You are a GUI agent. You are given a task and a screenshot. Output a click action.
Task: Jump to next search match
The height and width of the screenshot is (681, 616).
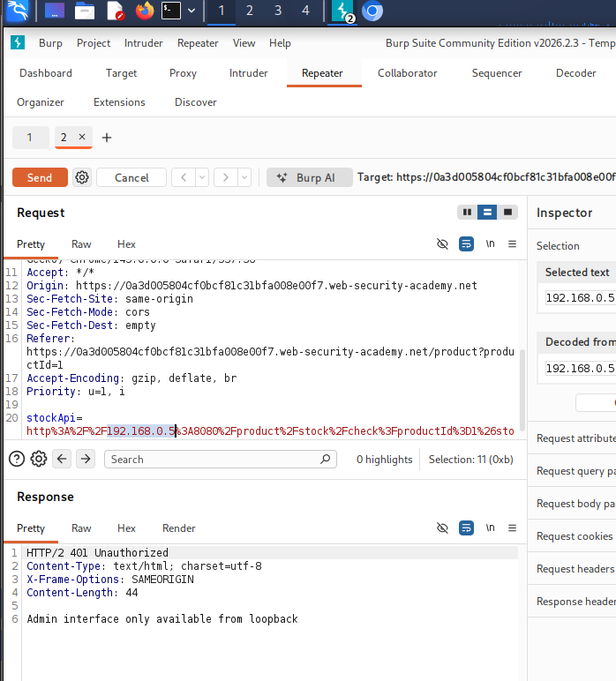point(86,459)
